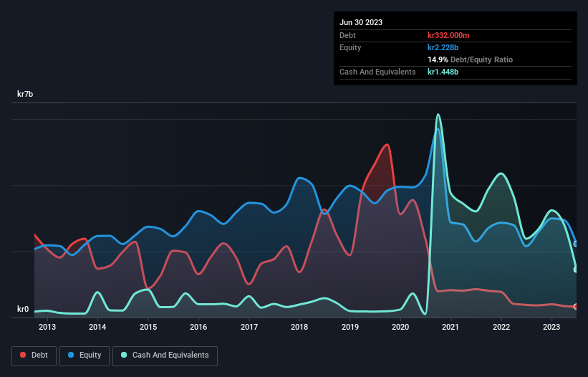
Task: Click the 2016 x-axis label
Action: (198, 327)
